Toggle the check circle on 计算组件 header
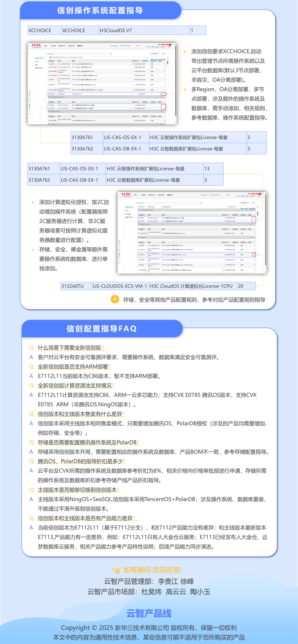 [x=251, y=237]
